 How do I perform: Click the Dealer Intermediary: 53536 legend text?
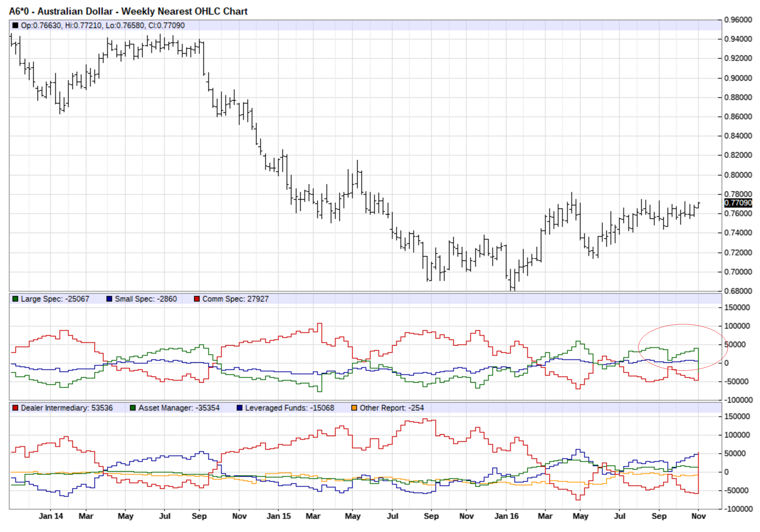click(67, 408)
